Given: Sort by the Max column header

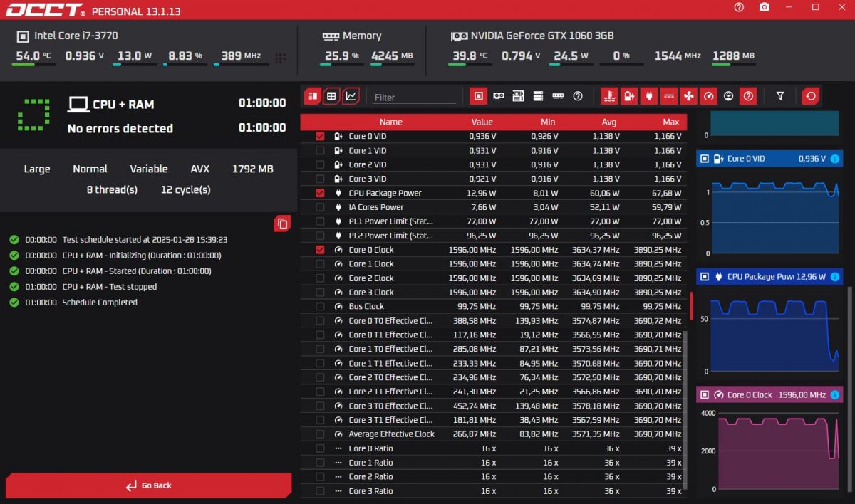Looking at the screenshot, I should pos(670,122).
